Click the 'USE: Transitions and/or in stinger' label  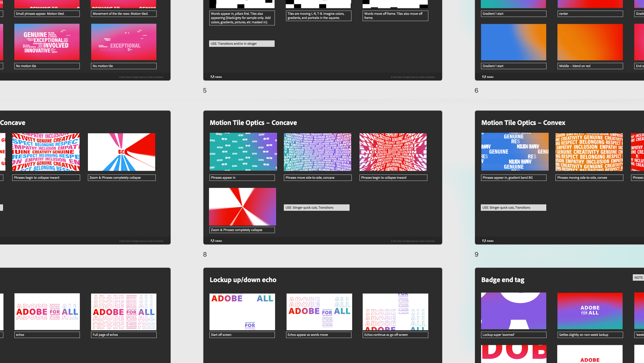tap(242, 43)
